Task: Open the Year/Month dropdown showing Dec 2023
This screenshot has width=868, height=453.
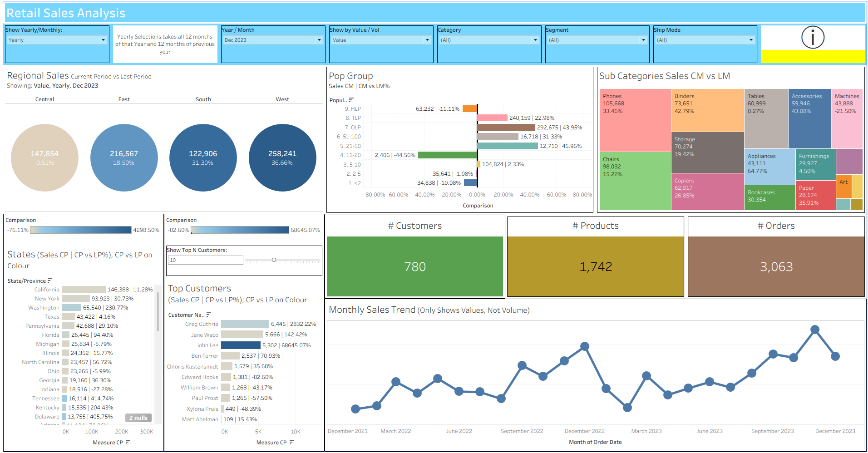Action: point(319,40)
